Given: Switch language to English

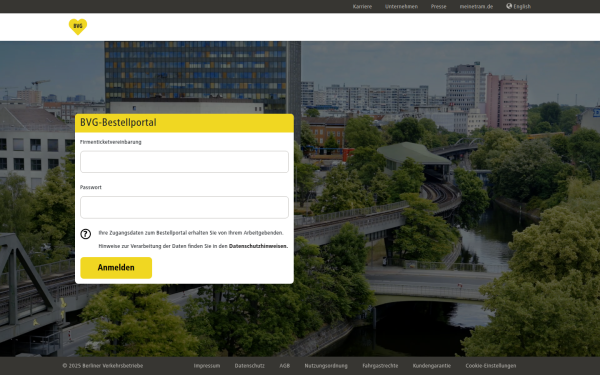Looking at the screenshot, I should (x=522, y=7).
